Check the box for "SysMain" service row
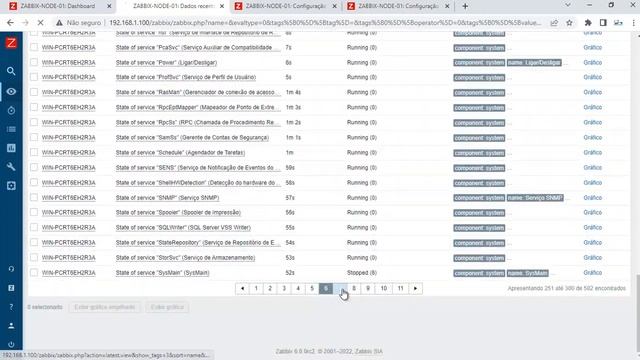This screenshot has width=640, height=360. [x=34, y=273]
